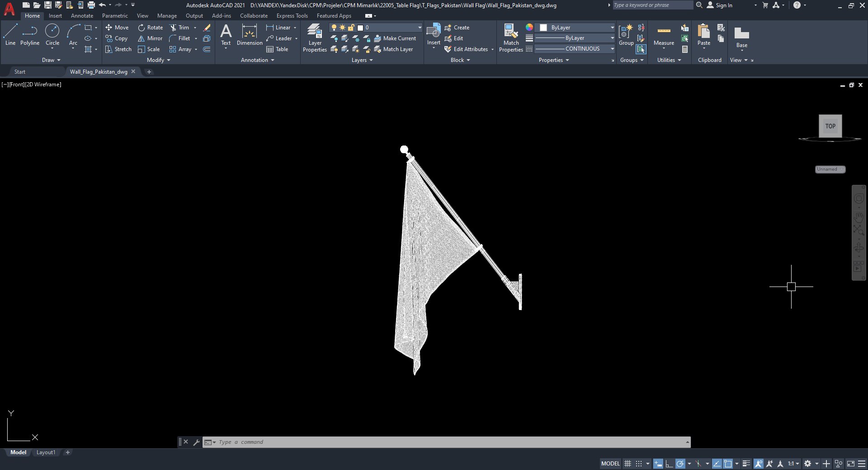Activate the Move tool
Screen dimensions: 868x470
pyautogui.click(x=117, y=28)
